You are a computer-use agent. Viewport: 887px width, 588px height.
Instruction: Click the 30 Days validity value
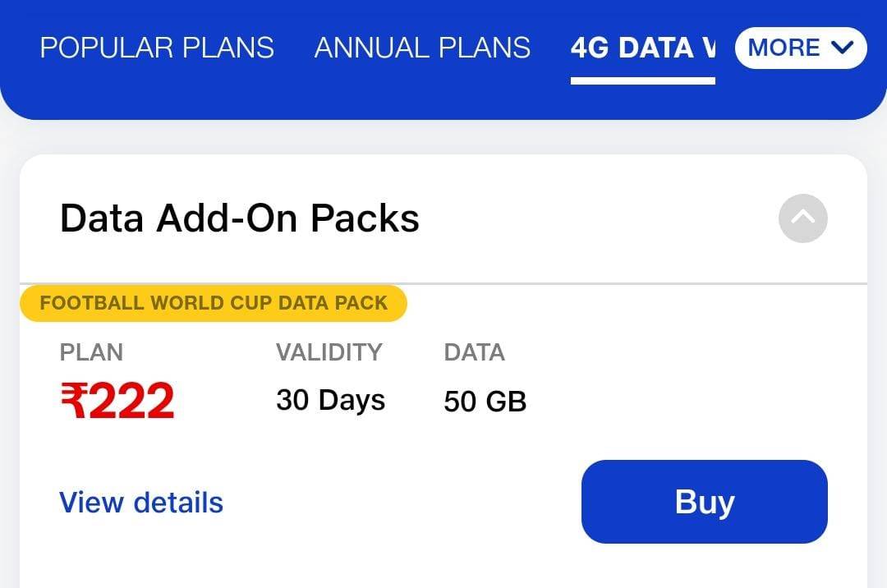330,401
